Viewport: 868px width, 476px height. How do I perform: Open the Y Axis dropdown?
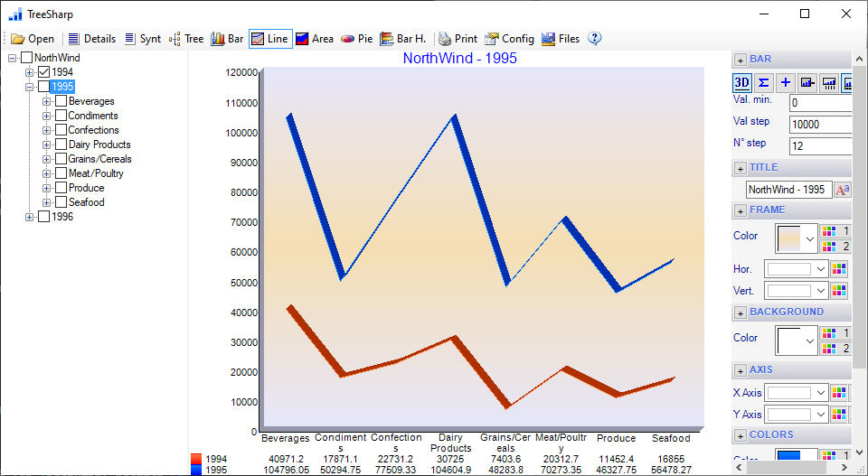point(796,414)
